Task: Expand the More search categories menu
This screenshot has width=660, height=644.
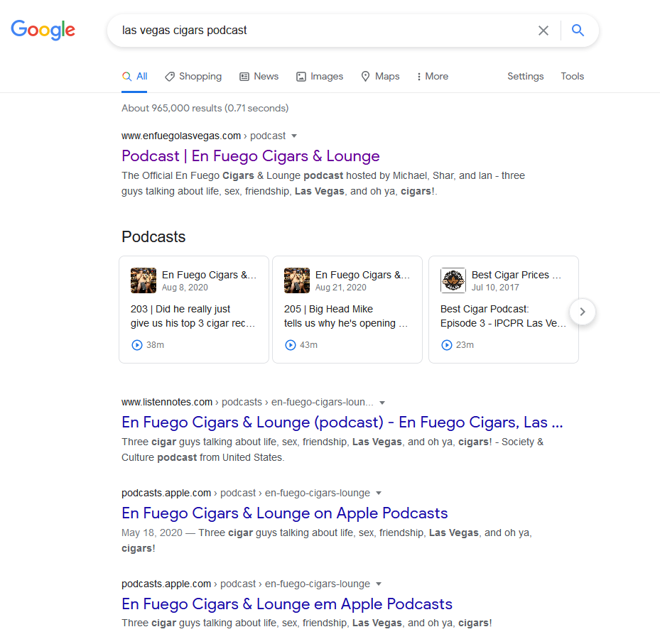Action: 432,77
